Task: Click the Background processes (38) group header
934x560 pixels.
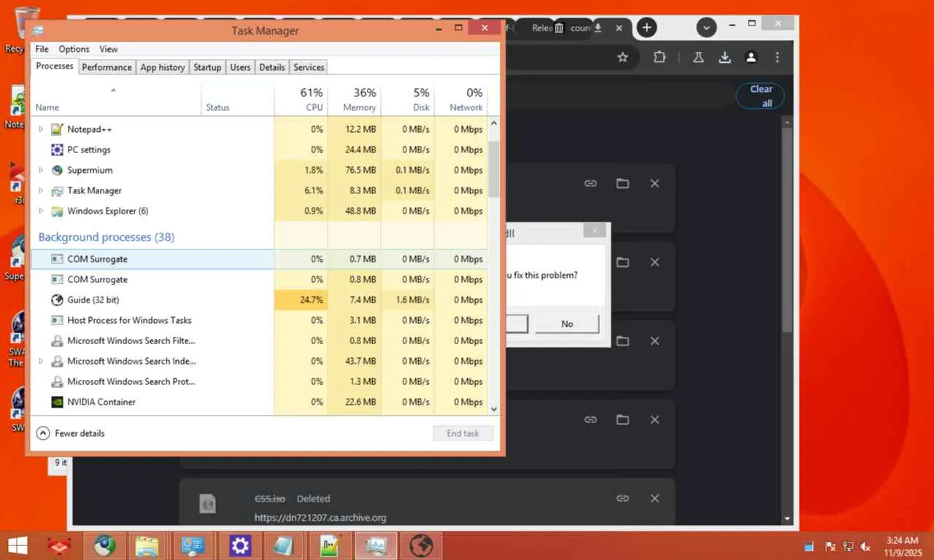Action: coord(107,237)
